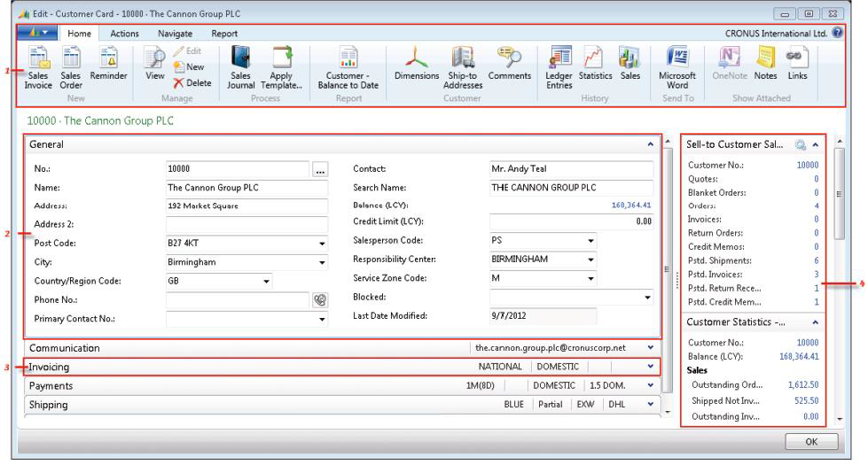Screen dimensions: 868x465
Task: Create a new Sales Order
Action: point(71,67)
